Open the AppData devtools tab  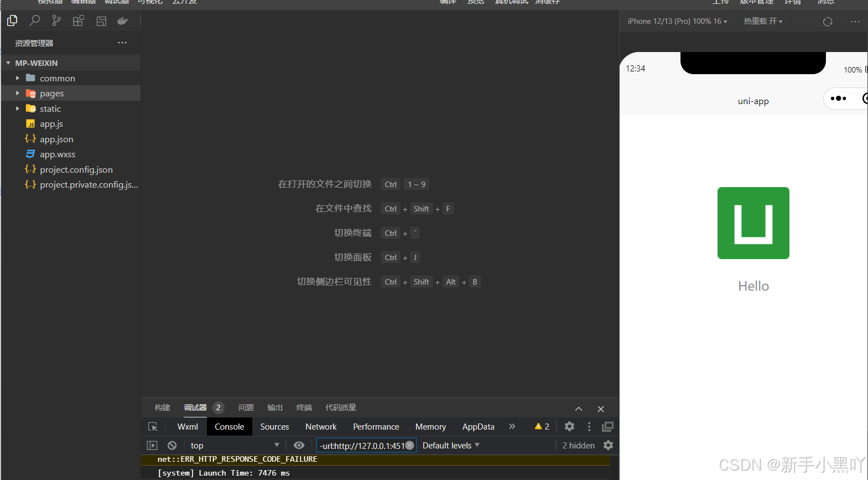point(479,426)
